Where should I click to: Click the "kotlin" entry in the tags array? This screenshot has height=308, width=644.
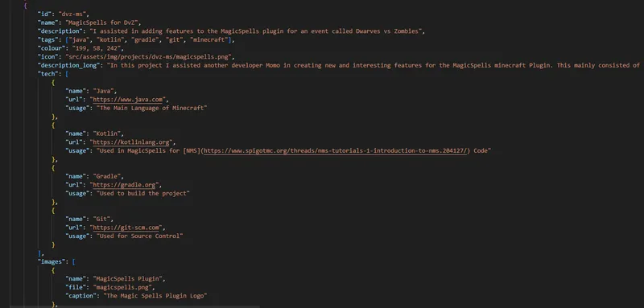coord(109,39)
